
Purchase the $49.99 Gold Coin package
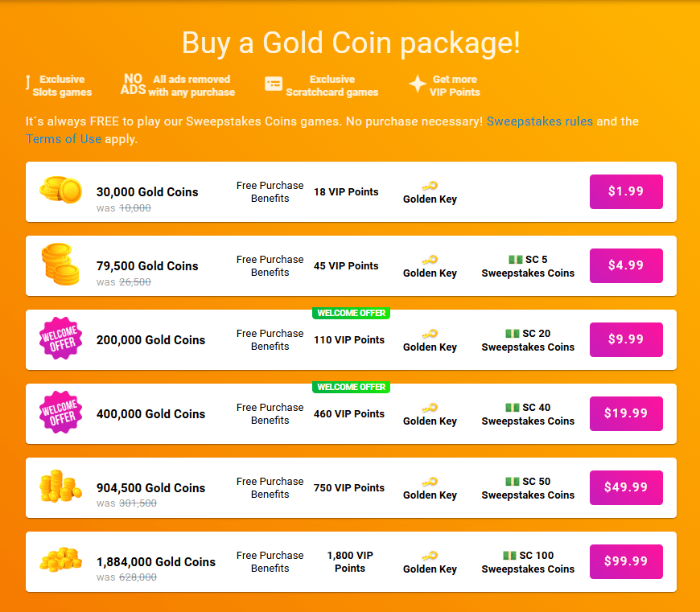click(x=626, y=487)
